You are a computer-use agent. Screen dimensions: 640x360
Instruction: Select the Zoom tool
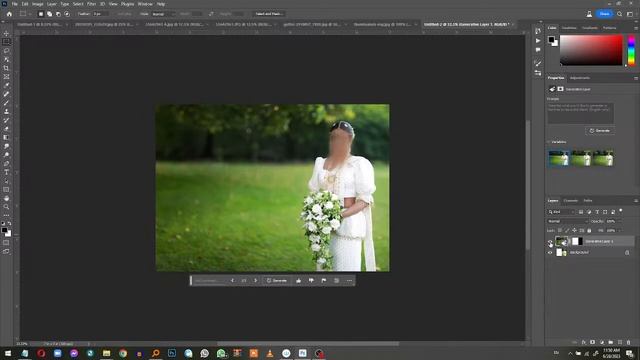click(6, 207)
